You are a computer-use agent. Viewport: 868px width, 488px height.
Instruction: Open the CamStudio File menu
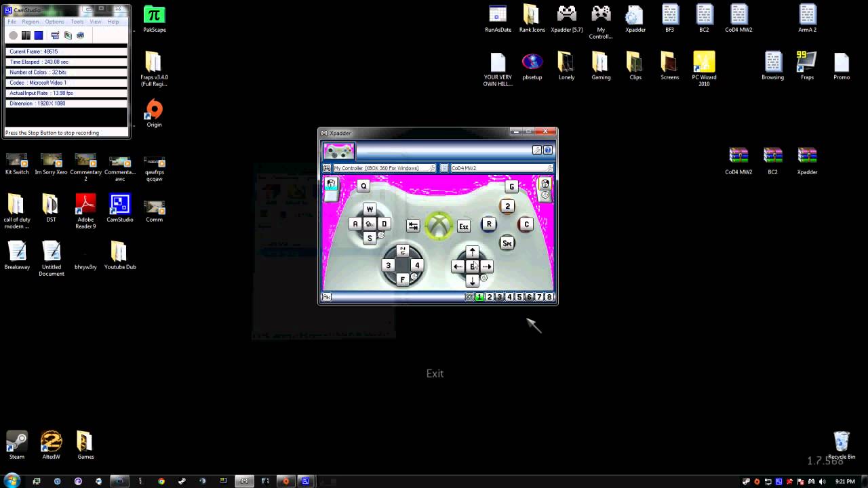click(x=12, y=22)
